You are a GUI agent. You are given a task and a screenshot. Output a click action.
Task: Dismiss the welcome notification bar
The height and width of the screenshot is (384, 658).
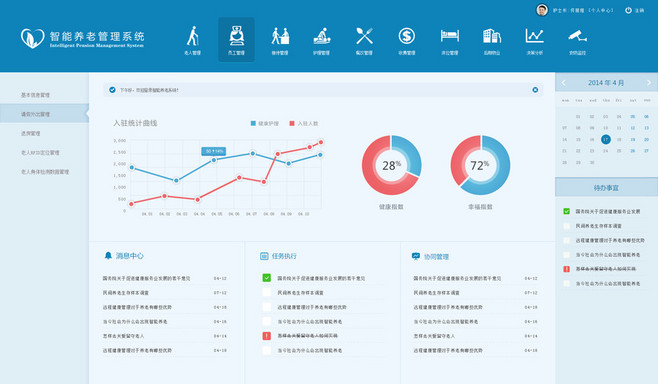click(535, 90)
